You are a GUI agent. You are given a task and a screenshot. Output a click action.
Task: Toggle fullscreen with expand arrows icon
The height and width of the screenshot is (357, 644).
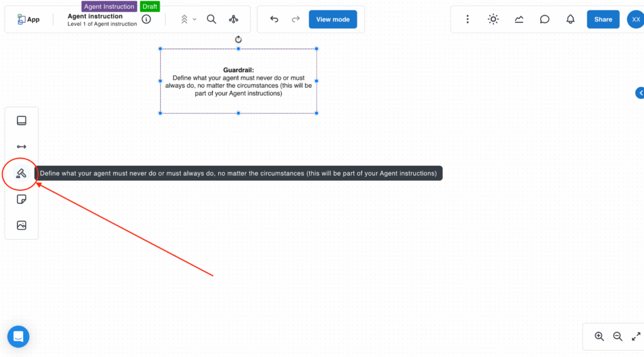(636, 336)
